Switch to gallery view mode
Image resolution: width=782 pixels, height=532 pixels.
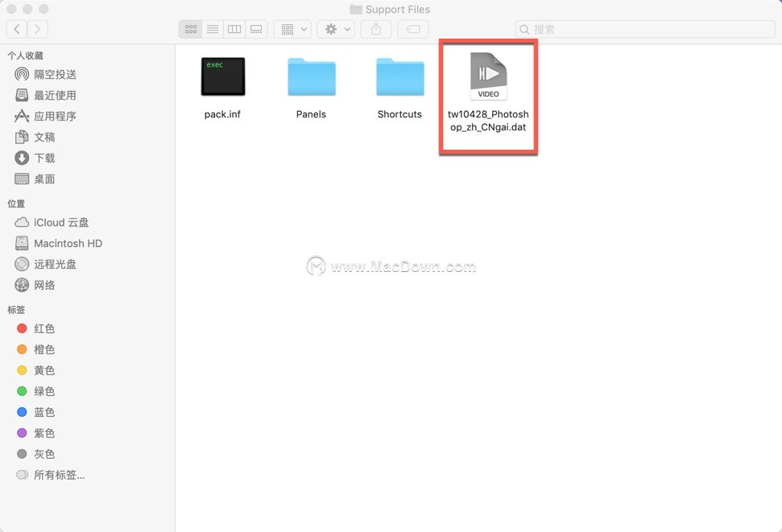(x=256, y=30)
